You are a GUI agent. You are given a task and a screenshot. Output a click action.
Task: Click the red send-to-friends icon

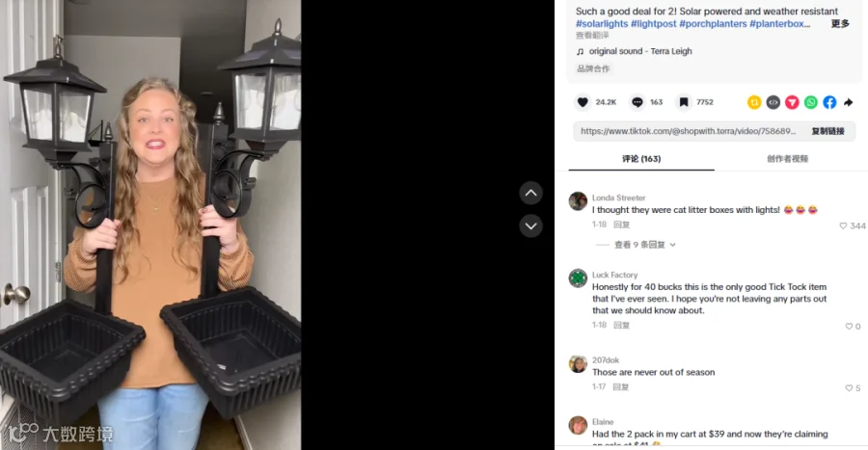(792, 102)
